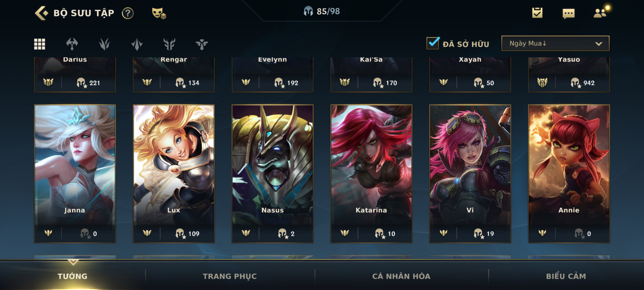Open the Ngày Mua sort dropdown

[x=555, y=43]
